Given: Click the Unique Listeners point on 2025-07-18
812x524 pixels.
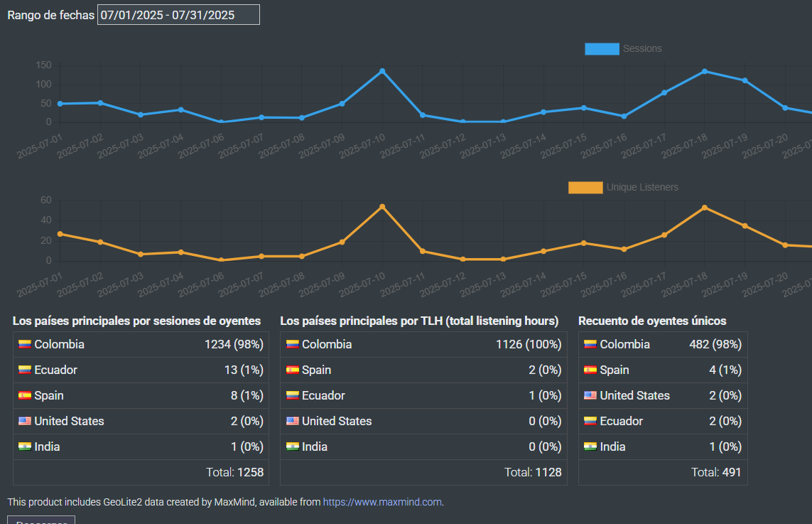Looking at the screenshot, I should [704, 208].
